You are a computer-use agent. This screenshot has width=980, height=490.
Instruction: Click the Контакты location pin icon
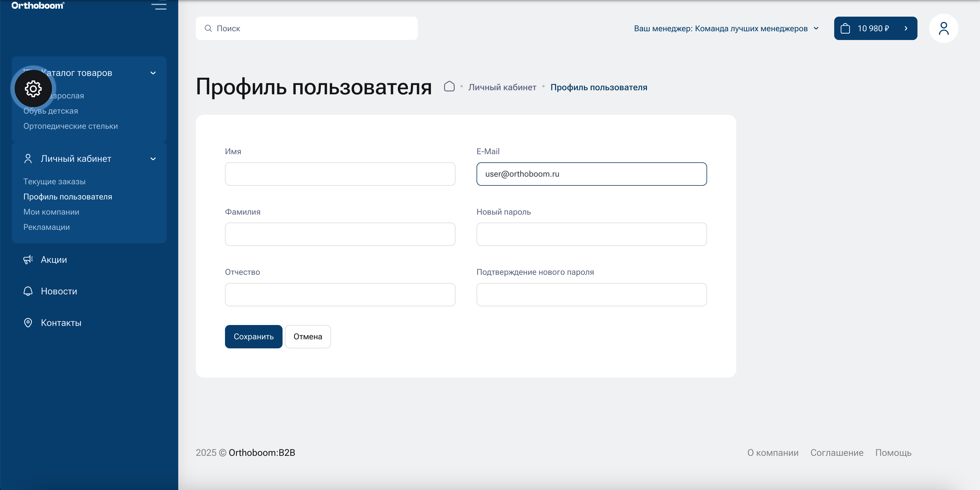coord(28,323)
